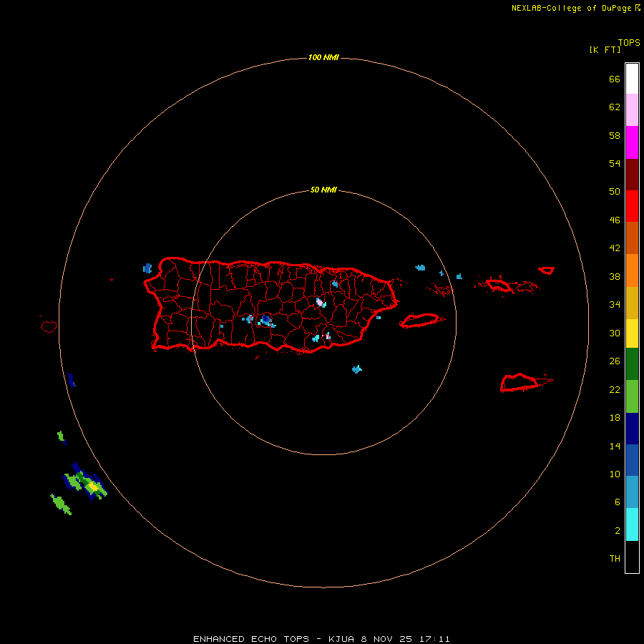Click the '66' legend value
The width and height of the screenshot is (644, 644).
[x=615, y=79]
